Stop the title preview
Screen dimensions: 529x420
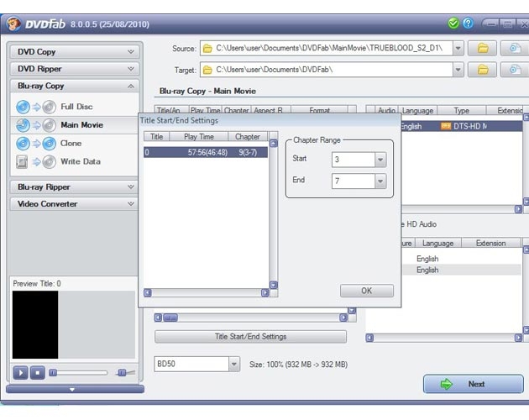coord(38,373)
